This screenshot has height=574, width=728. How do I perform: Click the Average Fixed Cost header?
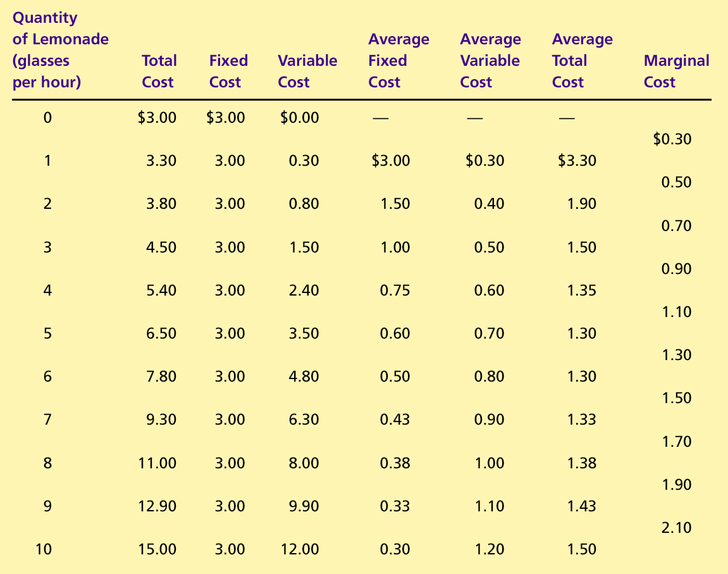pyautogui.click(x=399, y=60)
